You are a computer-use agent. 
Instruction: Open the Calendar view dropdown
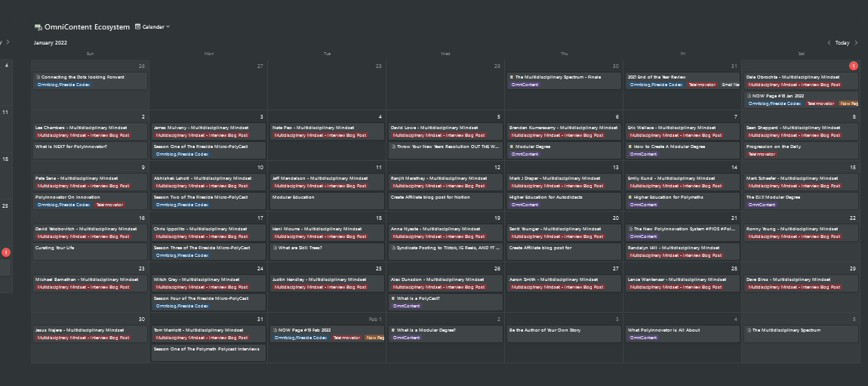153,26
